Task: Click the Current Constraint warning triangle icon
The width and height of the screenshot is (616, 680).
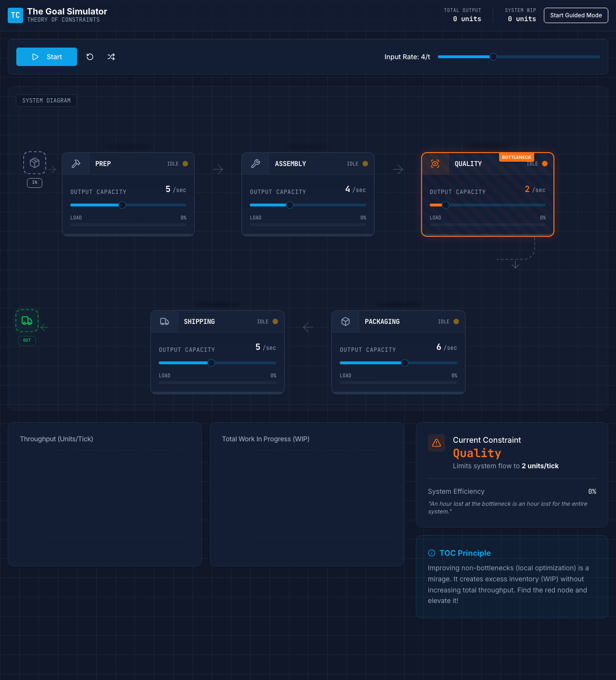Action: pos(436,443)
